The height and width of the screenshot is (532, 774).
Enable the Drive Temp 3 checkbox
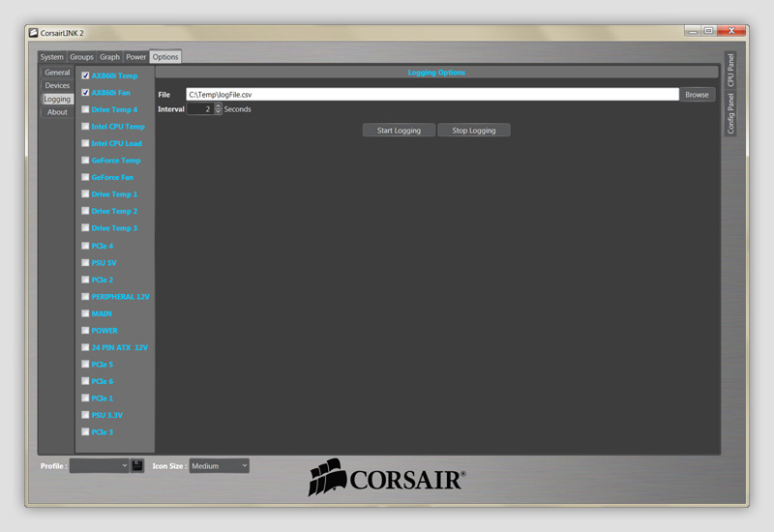85,227
